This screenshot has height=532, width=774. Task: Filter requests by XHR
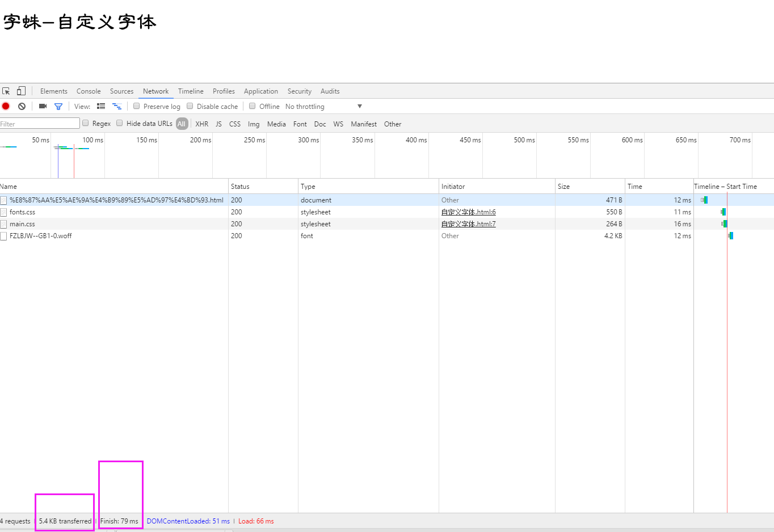click(202, 124)
